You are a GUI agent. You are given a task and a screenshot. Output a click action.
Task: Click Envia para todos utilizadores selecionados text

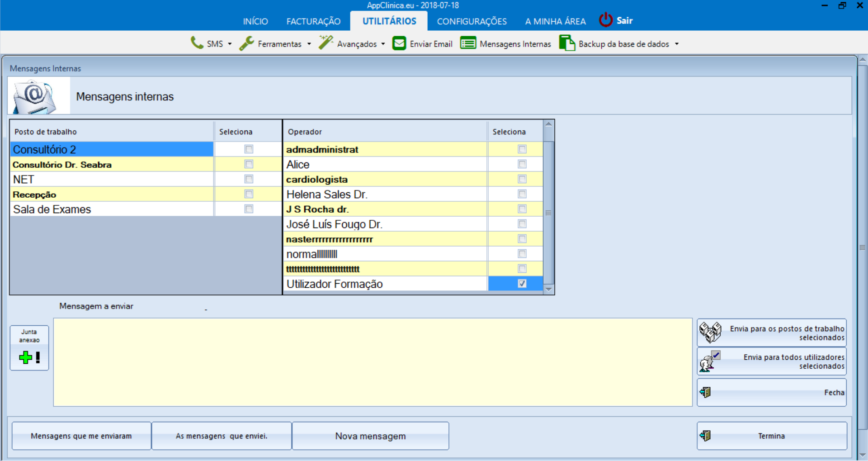pos(794,361)
